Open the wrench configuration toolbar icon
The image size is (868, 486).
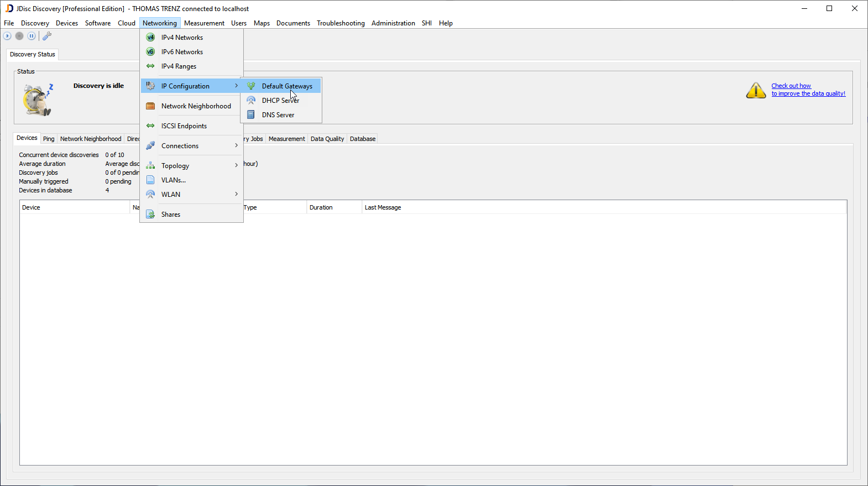[47, 36]
